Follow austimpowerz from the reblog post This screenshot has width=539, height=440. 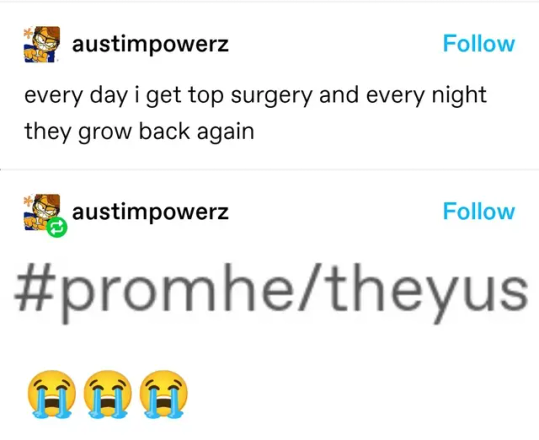coord(479,211)
